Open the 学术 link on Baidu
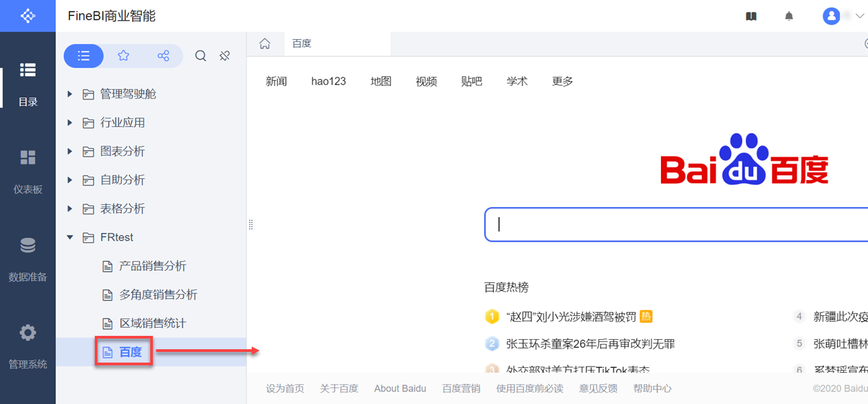Screen dimensions: 868x404 point(517,81)
